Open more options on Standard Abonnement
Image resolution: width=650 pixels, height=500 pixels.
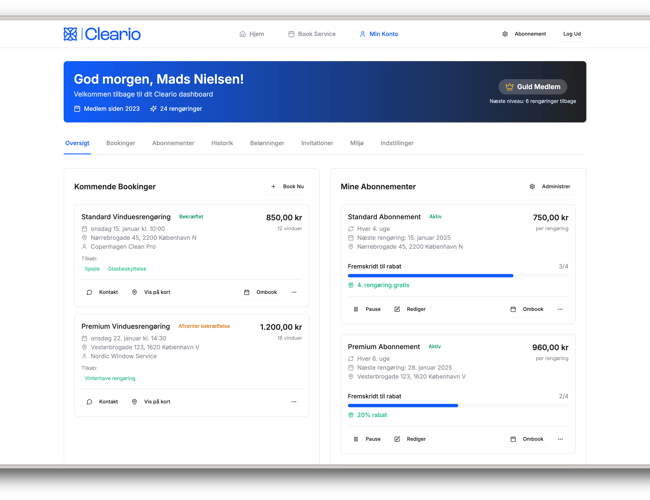(x=560, y=309)
